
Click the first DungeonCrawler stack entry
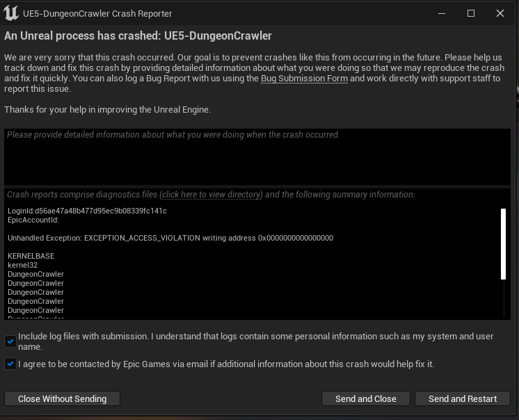pyautogui.click(x=35, y=274)
